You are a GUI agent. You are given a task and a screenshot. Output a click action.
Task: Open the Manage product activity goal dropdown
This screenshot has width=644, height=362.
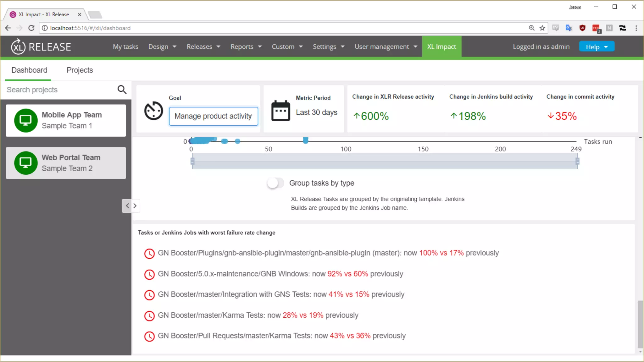coord(214,116)
